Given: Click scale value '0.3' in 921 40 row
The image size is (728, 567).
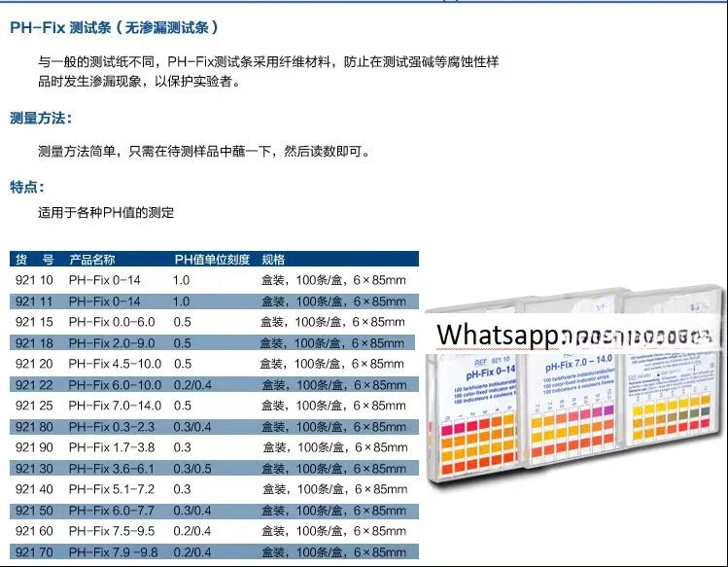Looking at the screenshot, I should point(182,489).
